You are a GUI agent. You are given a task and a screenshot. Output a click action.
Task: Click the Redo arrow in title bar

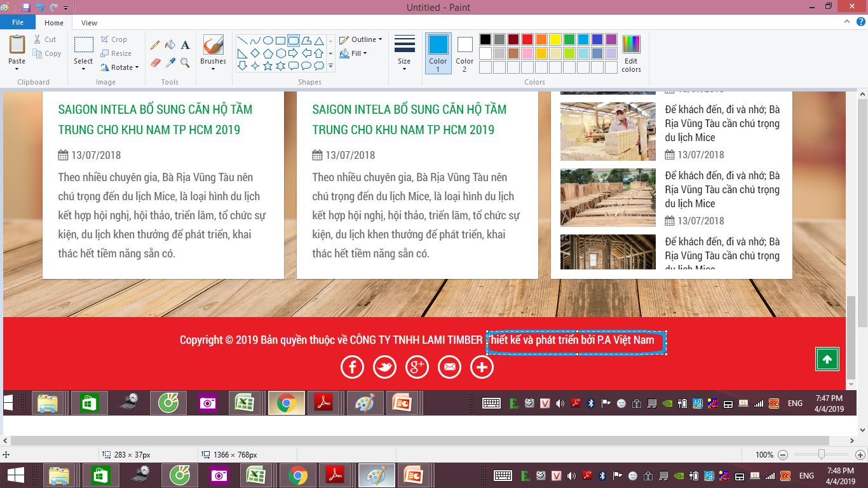pyautogui.click(x=53, y=8)
